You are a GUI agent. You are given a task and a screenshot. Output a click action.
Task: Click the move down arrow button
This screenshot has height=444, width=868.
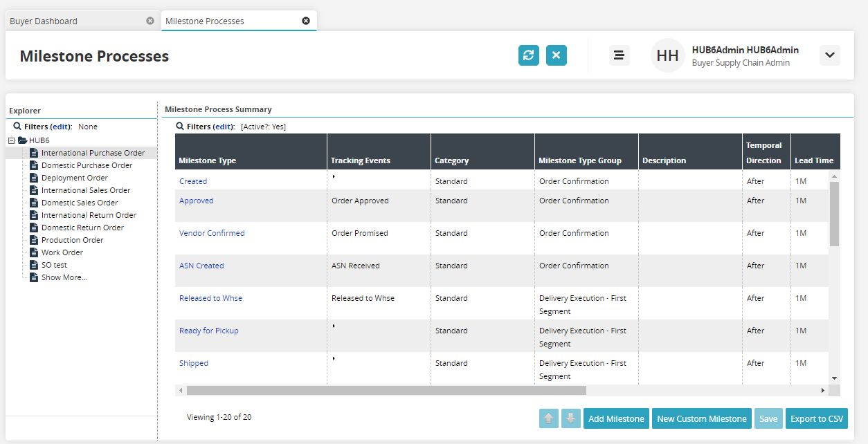click(x=571, y=418)
